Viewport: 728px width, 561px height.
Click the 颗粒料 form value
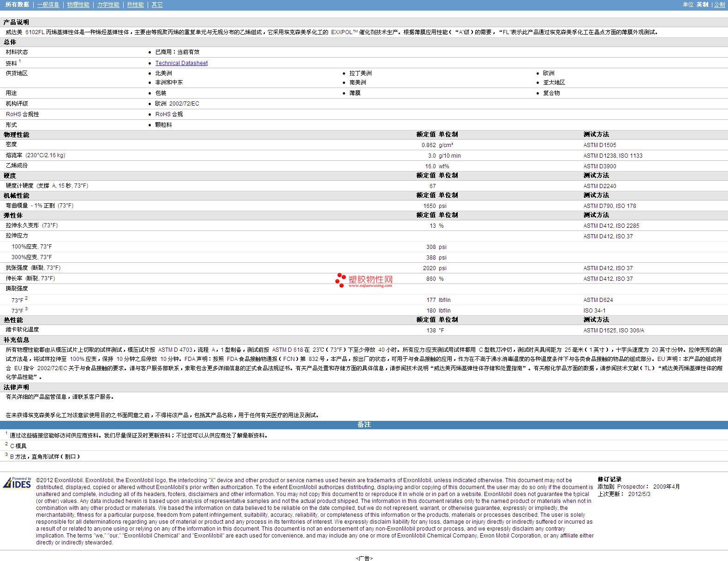point(163,125)
